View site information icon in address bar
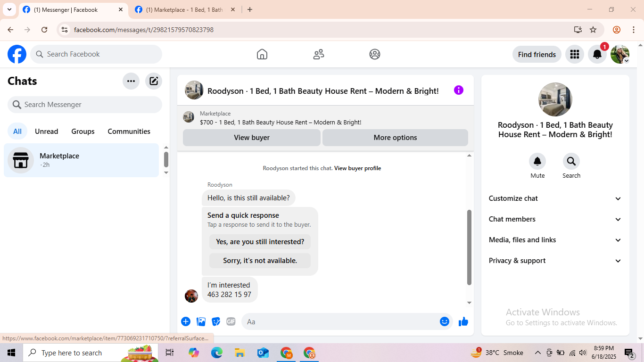The height and width of the screenshot is (362, 644). (65, 30)
